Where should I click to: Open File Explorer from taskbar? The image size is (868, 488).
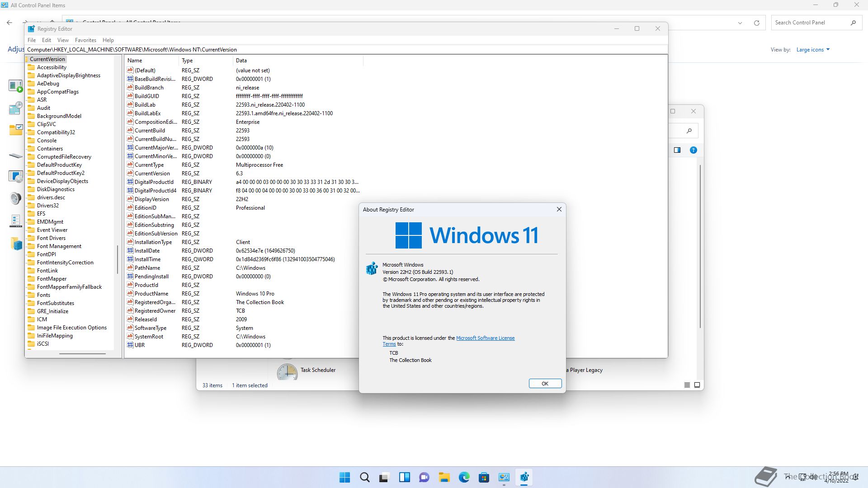[x=444, y=477]
